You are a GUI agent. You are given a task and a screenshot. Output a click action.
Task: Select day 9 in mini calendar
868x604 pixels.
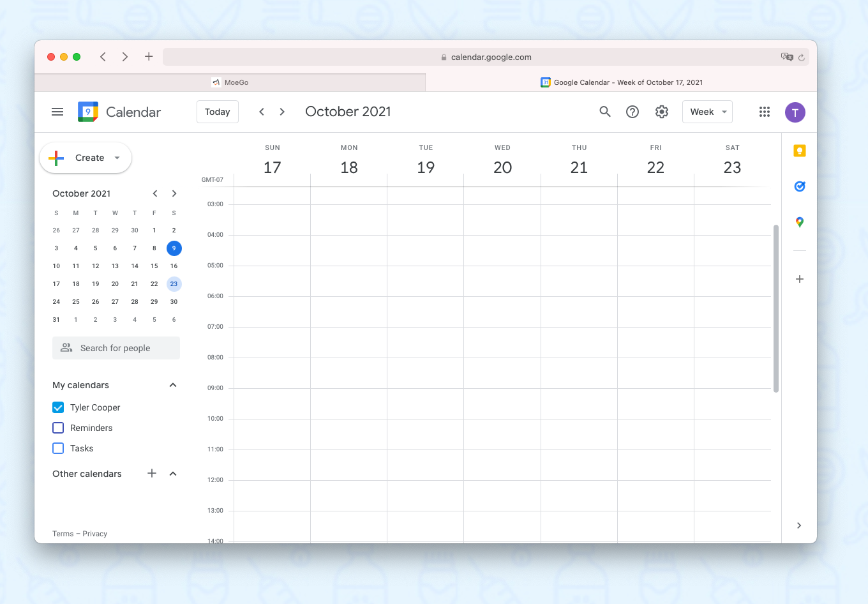click(174, 248)
